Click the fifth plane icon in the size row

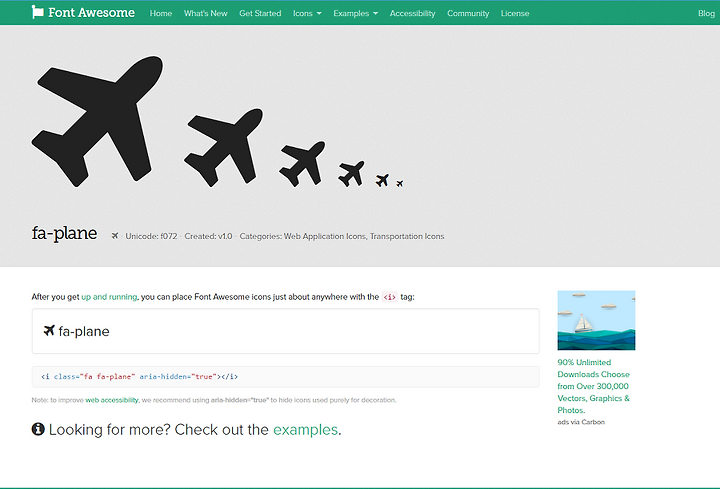pyautogui.click(x=382, y=180)
